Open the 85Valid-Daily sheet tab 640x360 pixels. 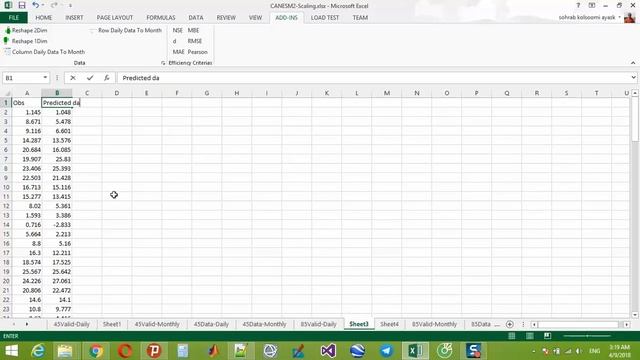tap(318, 324)
